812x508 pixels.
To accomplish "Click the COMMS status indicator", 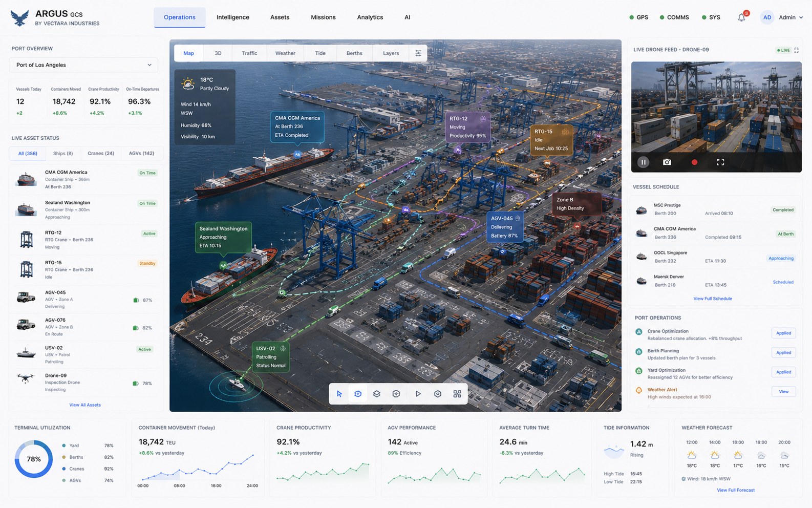I will pyautogui.click(x=674, y=17).
